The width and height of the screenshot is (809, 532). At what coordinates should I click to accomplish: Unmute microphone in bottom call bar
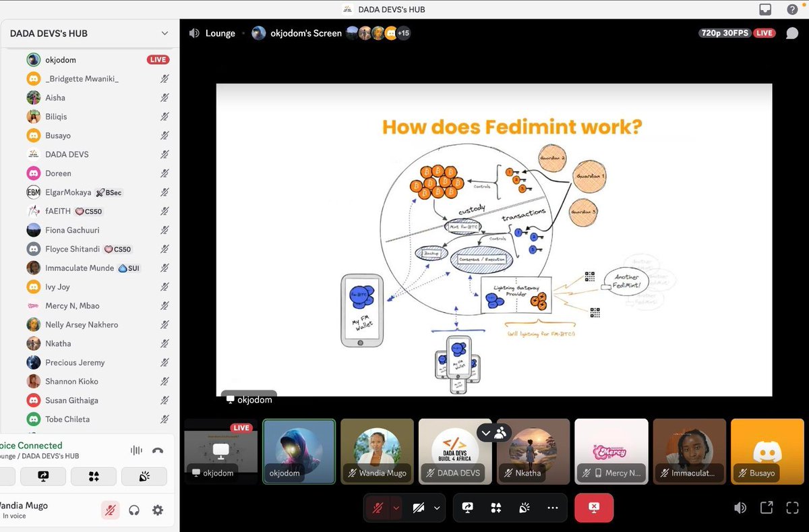click(x=378, y=508)
